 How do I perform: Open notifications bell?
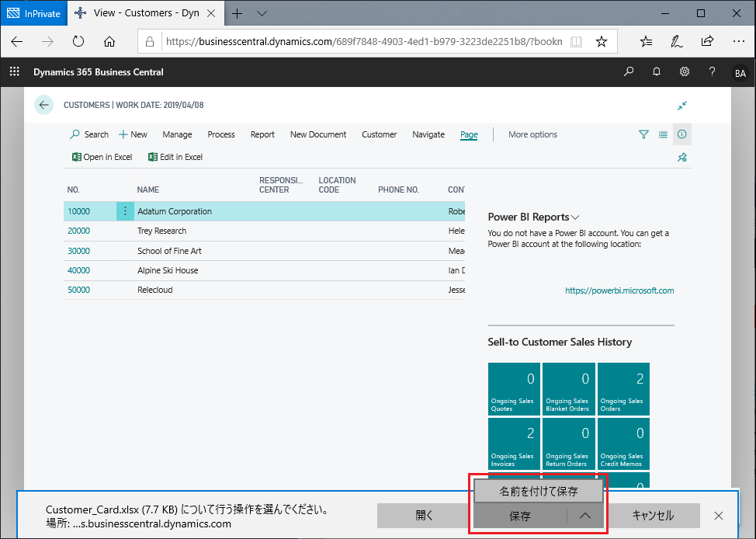point(656,72)
